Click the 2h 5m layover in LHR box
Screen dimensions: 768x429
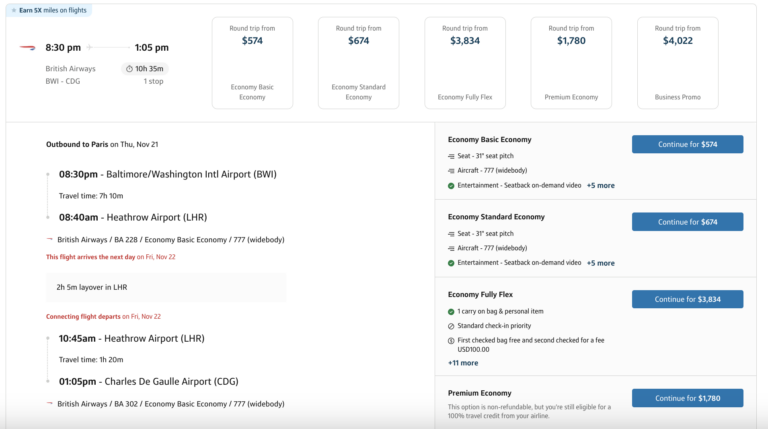click(166, 288)
